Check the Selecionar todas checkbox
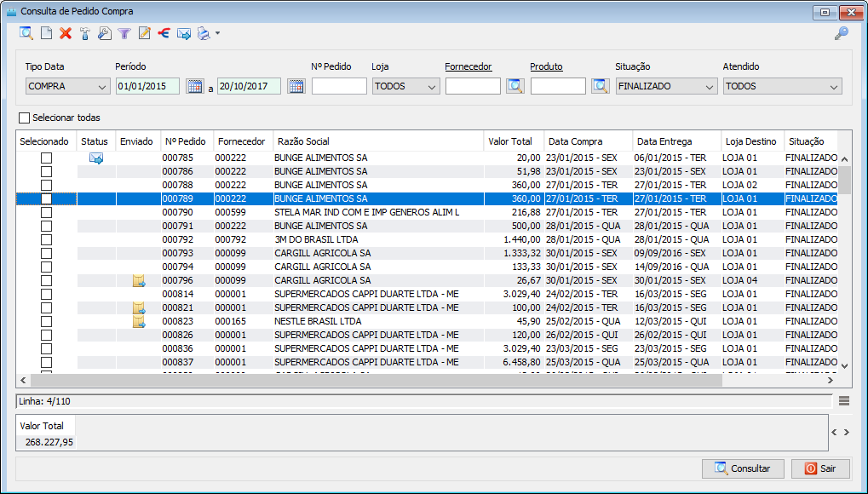Screen dimensions: 868x494 [24, 118]
